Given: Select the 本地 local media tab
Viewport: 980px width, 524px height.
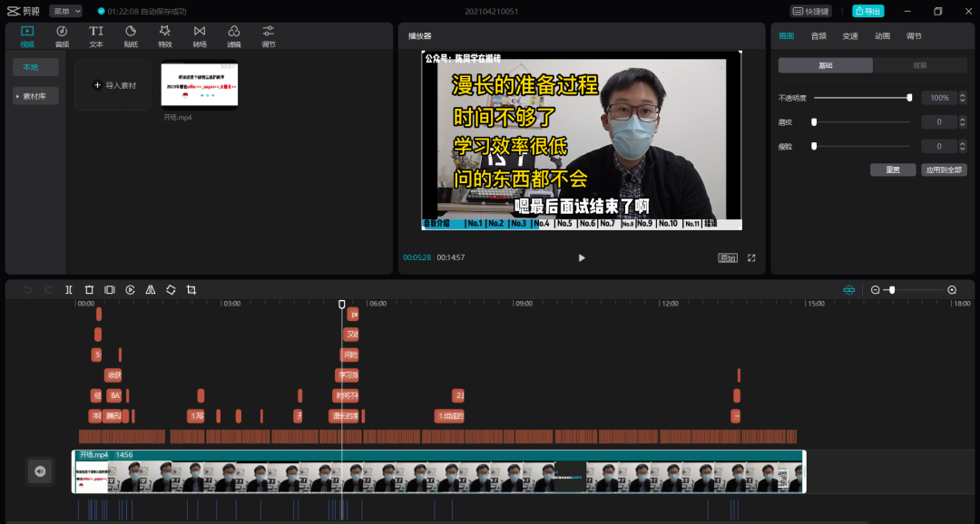Looking at the screenshot, I should point(35,67).
